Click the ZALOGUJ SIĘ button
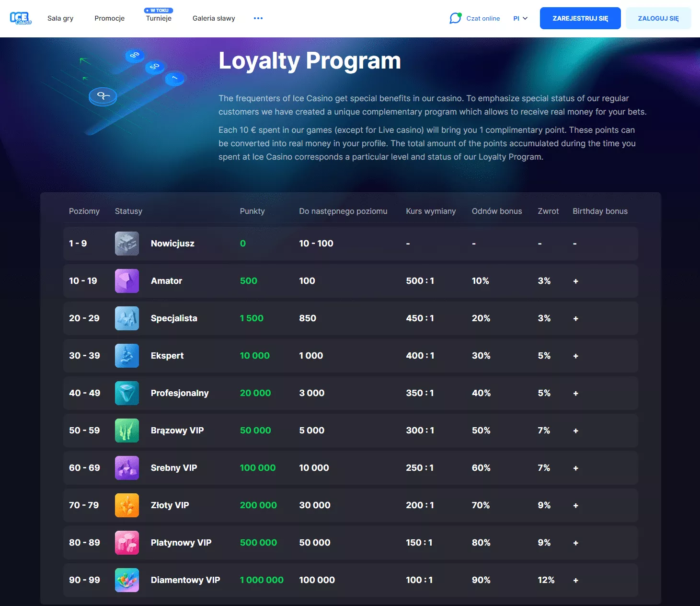This screenshot has height=606, width=700. pyautogui.click(x=658, y=18)
